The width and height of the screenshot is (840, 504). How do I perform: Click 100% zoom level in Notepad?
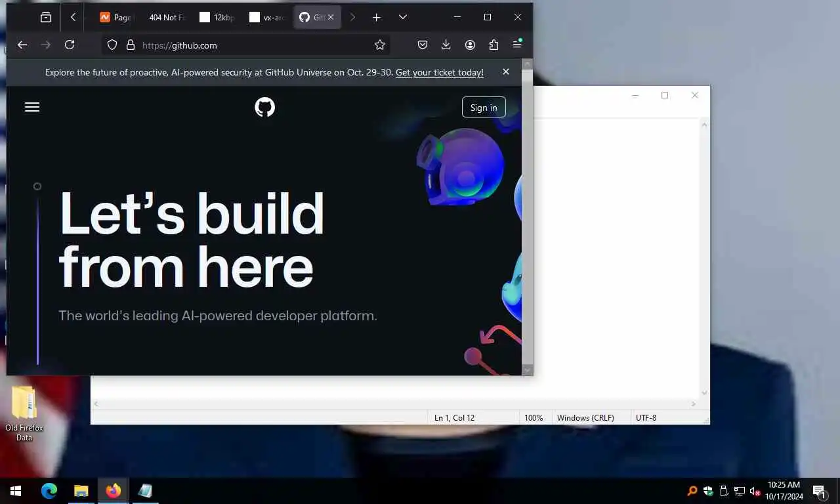[534, 417]
